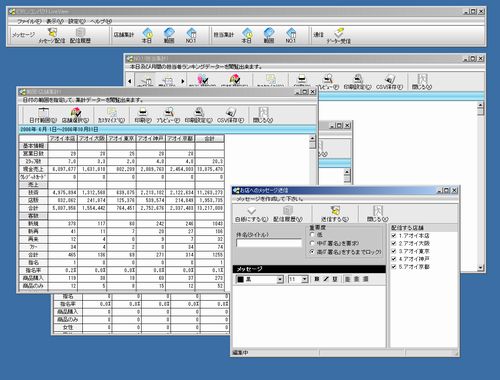This screenshot has height=380, width=500.
Task: Click アオイ本店 column header
Action: tap(63, 138)
